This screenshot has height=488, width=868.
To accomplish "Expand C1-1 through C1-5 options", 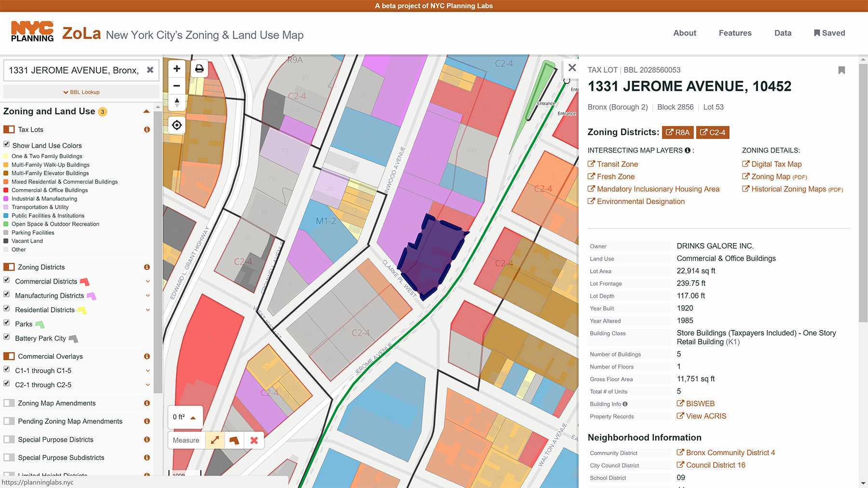I will [148, 371].
